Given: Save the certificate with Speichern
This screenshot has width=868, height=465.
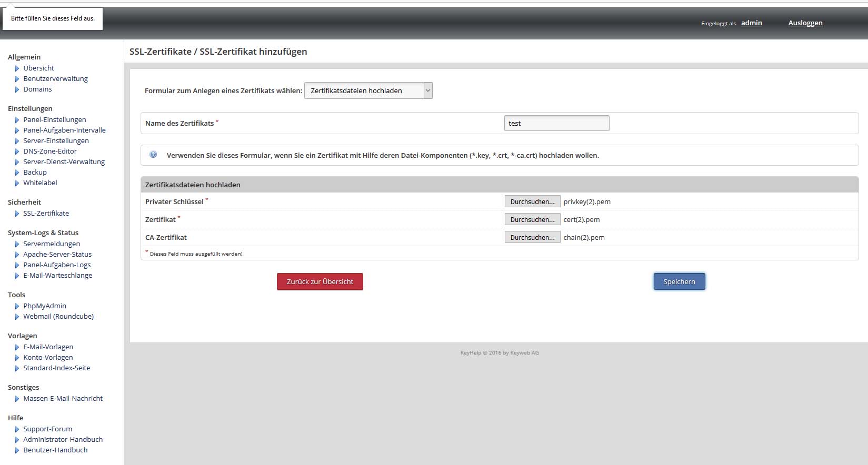Looking at the screenshot, I should click(x=679, y=281).
